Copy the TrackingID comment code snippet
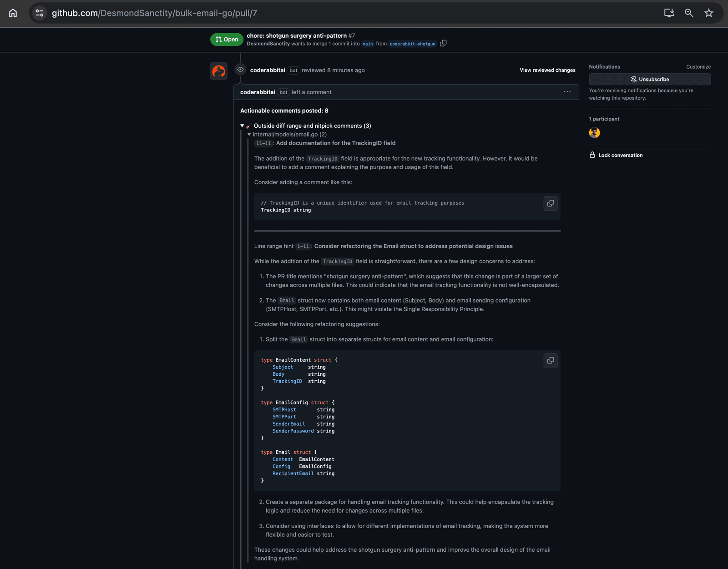The image size is (728, 569). coord(551,203)
